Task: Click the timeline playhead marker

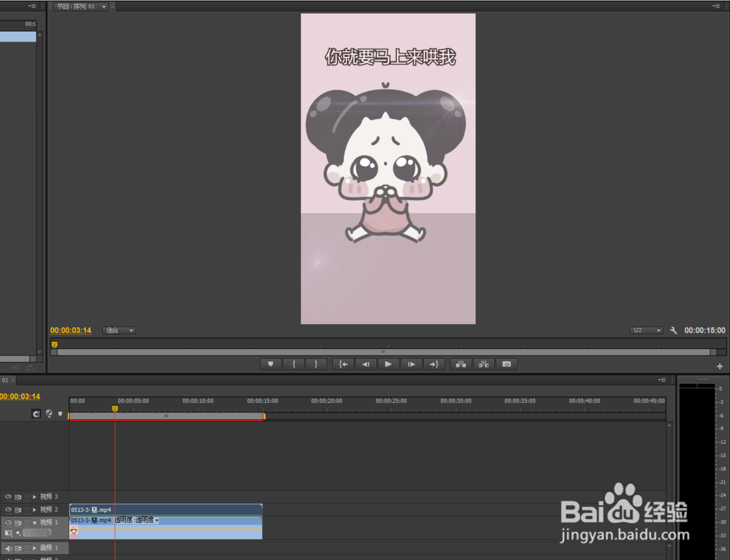Action: point(115,408)
